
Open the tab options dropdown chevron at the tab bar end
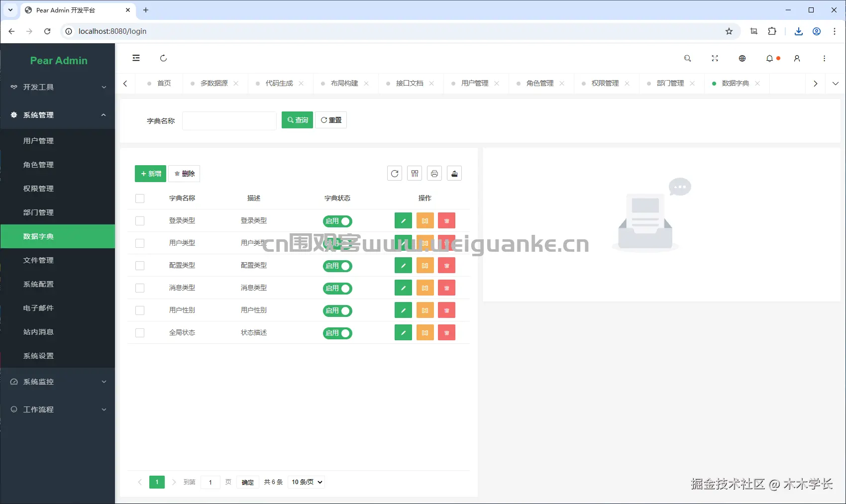click(836, 84)
